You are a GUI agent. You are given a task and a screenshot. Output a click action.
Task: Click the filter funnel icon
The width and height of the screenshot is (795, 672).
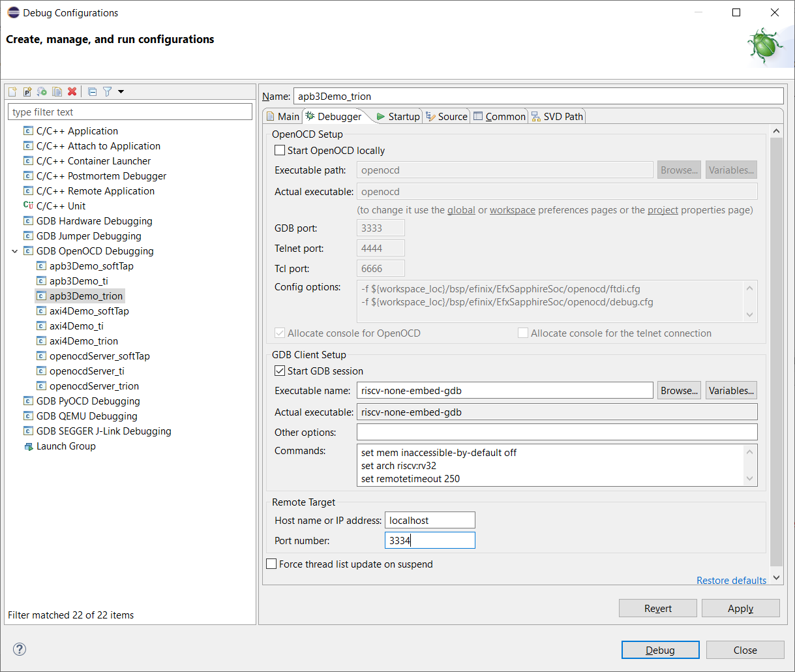pyautogui.click(x=108, y=92)
